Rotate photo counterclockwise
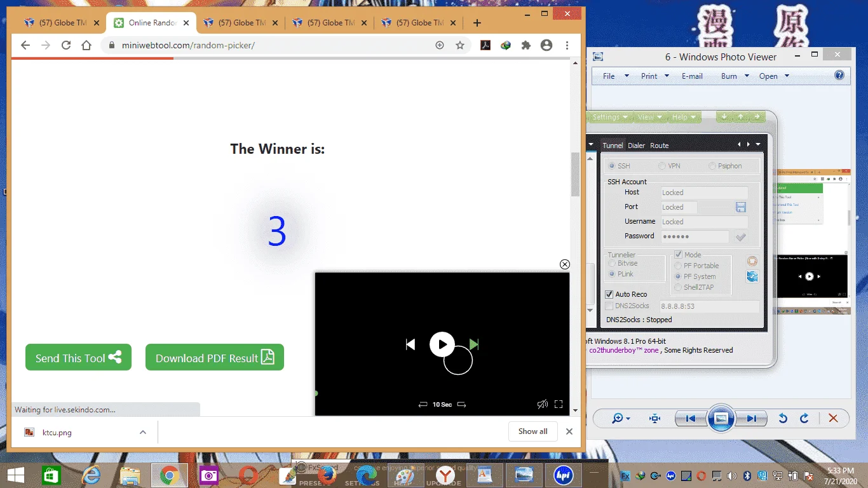This screenshot has width=868, height=488. 783,418
